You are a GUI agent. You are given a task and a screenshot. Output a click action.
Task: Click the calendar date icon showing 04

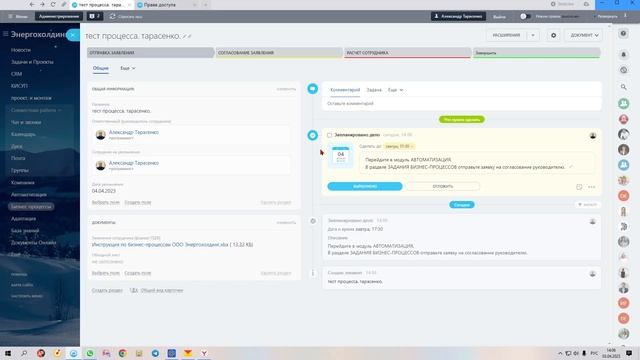(340, 156)
